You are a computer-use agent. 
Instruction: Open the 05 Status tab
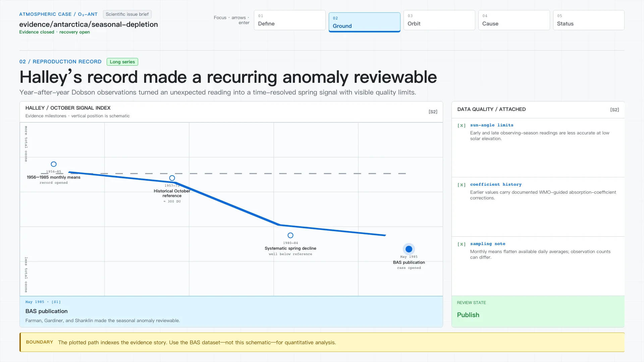pos(589,20)
